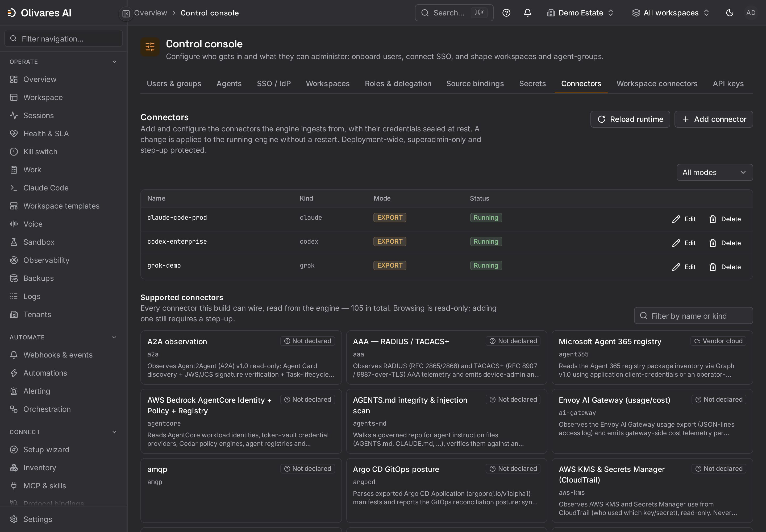Open the AD user avatar
The width and height of the screenshot is (766, 532).
(x=751, y=13)
